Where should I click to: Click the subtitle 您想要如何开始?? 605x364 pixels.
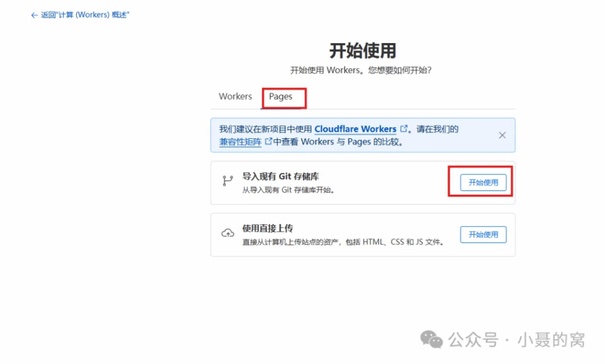(x=400, y=70)
